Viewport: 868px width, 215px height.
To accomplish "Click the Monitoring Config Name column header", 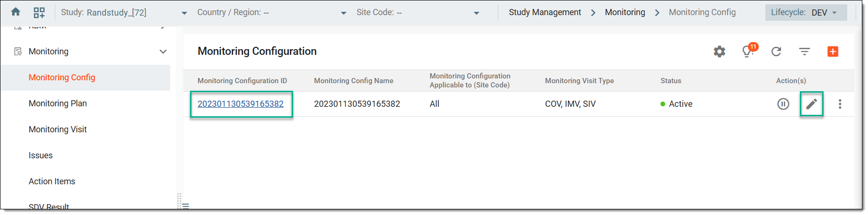I will pyautogui.click(x=354, y=81).
